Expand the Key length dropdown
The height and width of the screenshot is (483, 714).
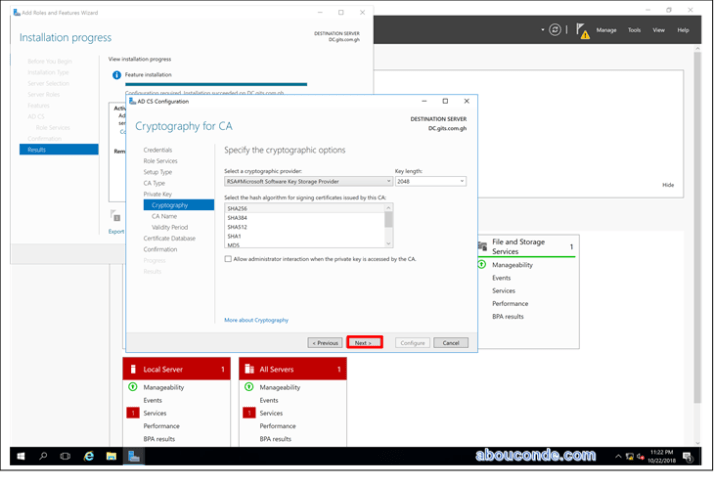click(430, 181)
